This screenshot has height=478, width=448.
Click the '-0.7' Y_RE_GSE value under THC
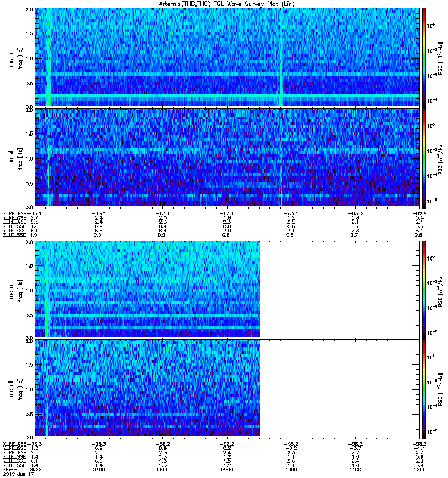pyautogui.click(x=355, y=449)
